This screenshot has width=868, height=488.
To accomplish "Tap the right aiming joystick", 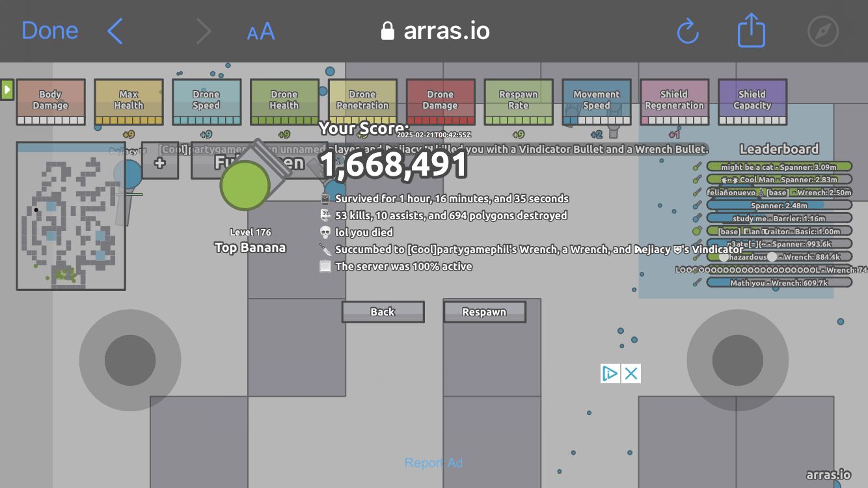I will coord(738,360).
